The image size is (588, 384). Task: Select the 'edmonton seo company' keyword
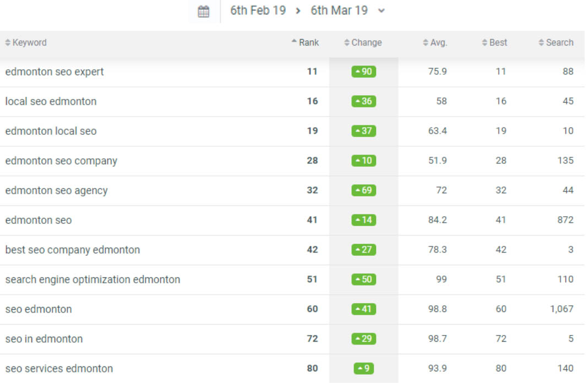click(61, 161)
